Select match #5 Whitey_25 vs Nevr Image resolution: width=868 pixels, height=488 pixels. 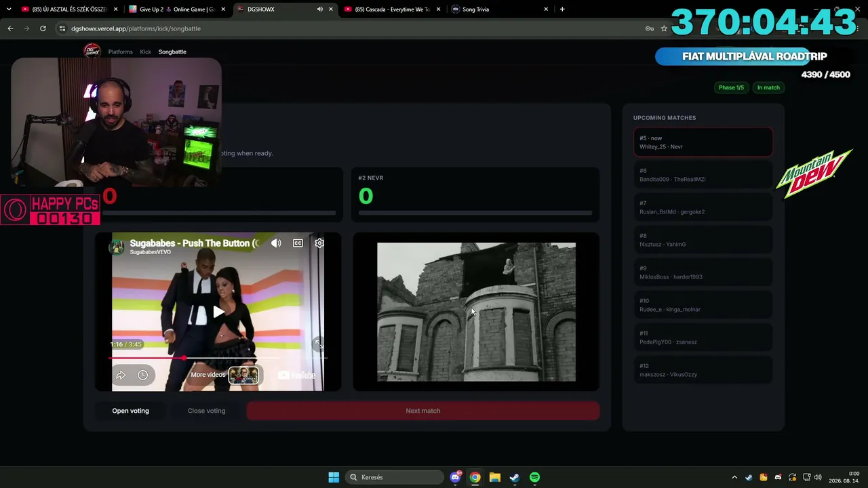click(703, 142)
